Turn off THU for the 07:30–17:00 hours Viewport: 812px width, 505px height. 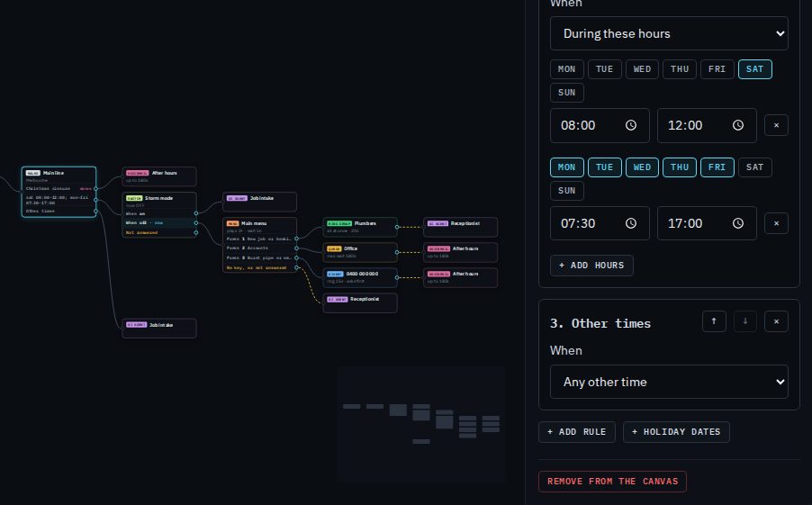680,167
